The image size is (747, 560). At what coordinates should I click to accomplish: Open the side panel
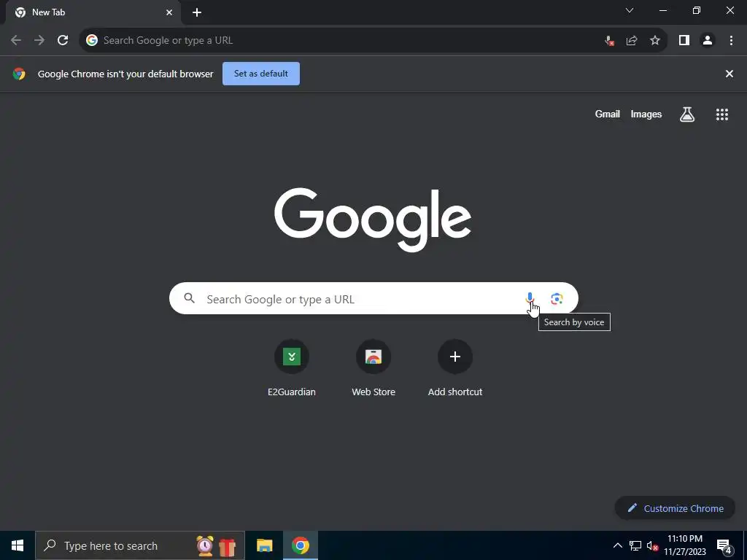(684, 41)
